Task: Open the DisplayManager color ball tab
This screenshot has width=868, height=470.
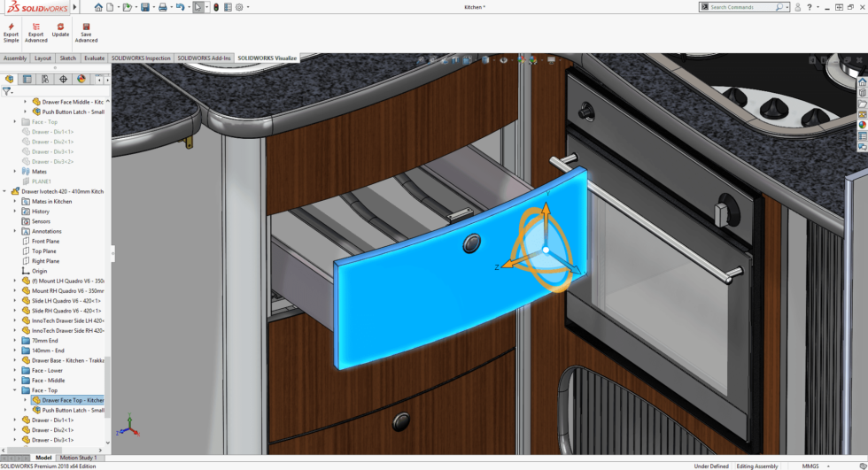Action: (x=81, y=79)
